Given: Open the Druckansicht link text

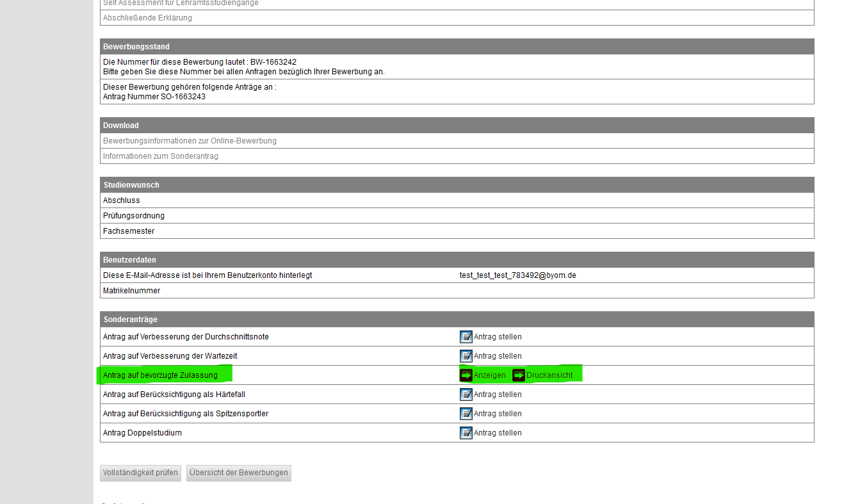Looking at the screenshot, I should pyautogui.click(x=549, y=375).
